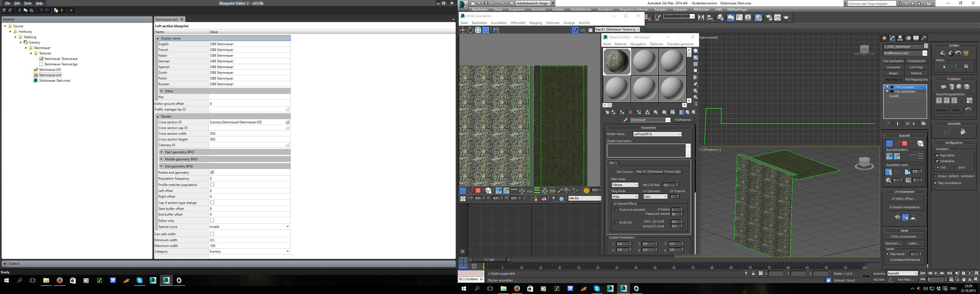Click the Polygon sub-object selection icon
Image resolution: width=980 pixels, height=294 pixels.
click(905, 144)
